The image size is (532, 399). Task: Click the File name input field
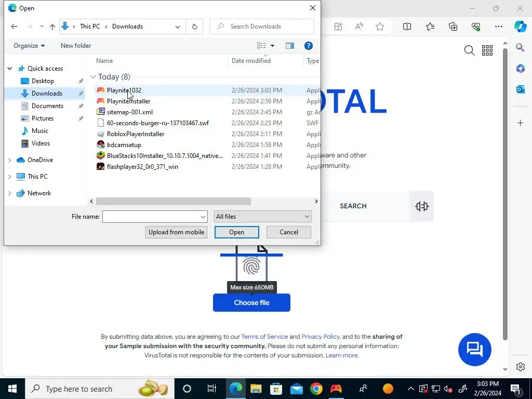(151, 217)
